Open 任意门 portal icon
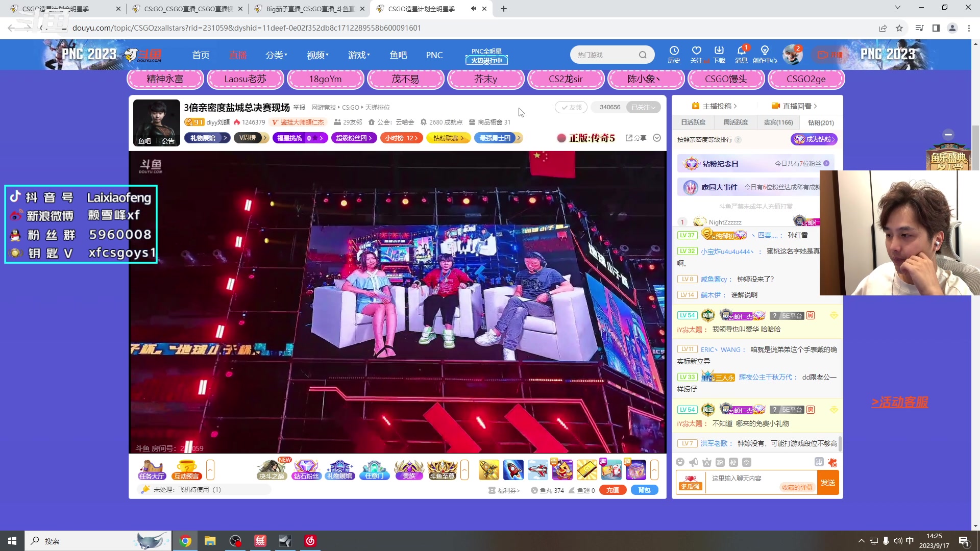The width and height of the screenshot is (980, 551). [x=374, y=470]
